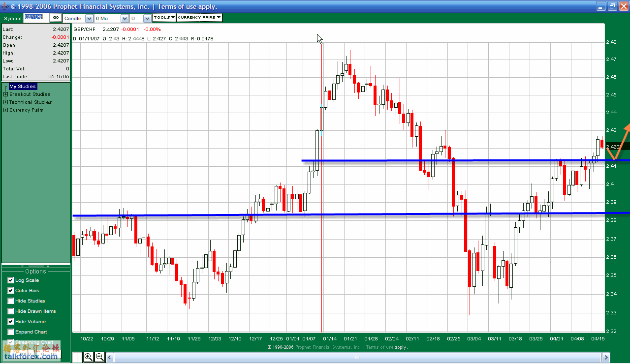This screenshot has width=630, height=364.
Task: Click the 12/17 date axis label
Action: tap(255, 339)
